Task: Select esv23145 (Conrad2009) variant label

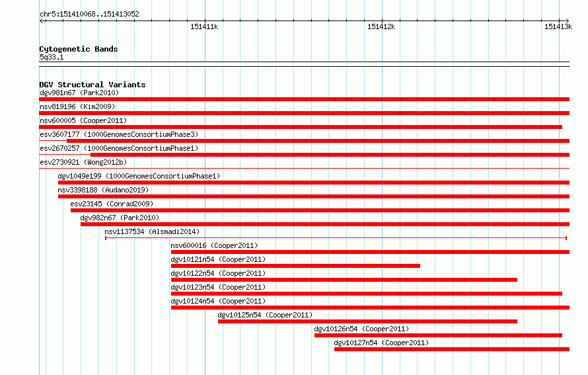Action: pos(112,204)
